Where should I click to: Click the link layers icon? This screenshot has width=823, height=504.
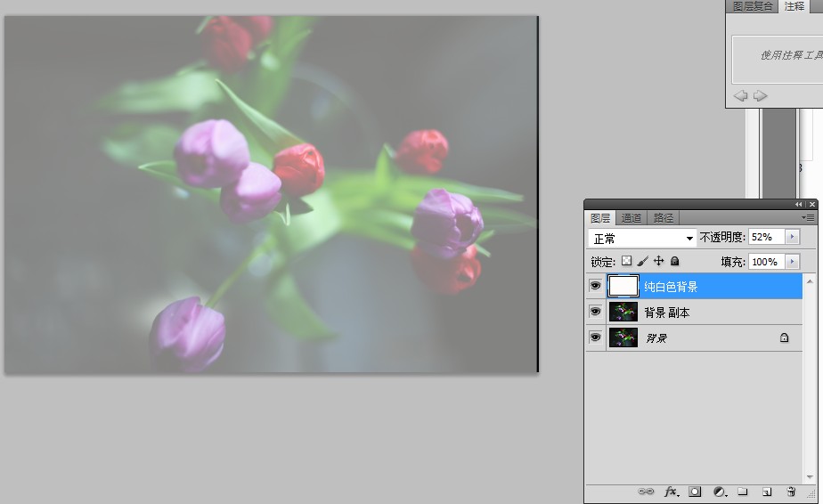coord(647,492)
